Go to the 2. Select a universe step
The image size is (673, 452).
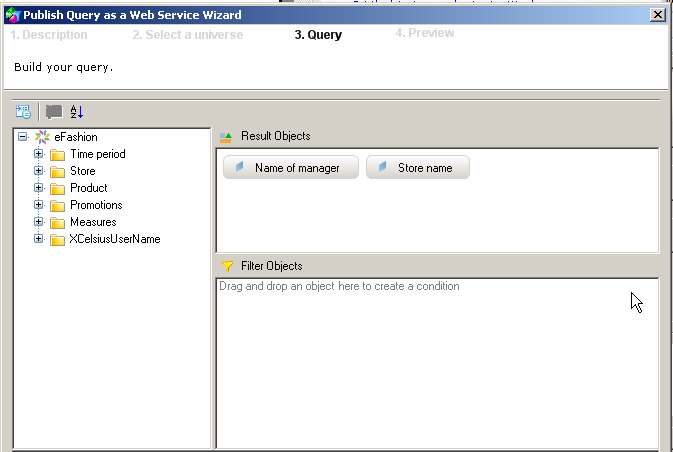(188, 35)
